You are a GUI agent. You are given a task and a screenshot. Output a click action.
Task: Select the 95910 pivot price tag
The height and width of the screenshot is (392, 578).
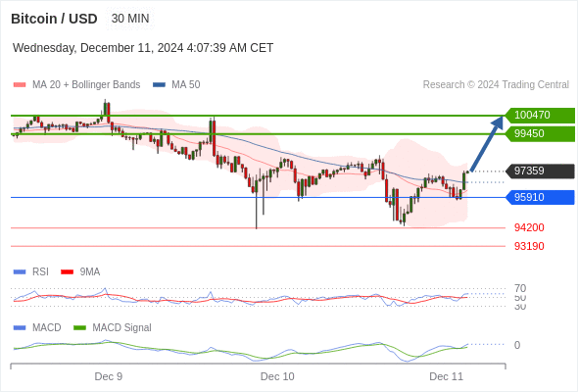(x=540, y=197)
